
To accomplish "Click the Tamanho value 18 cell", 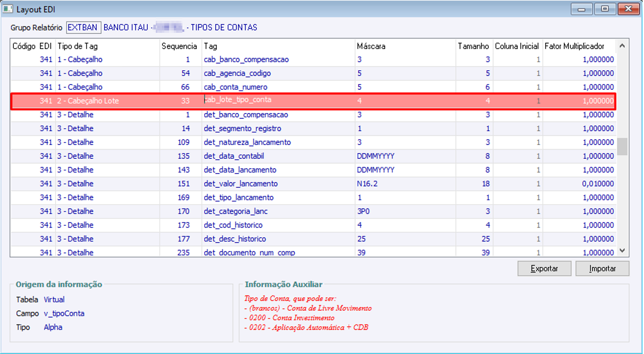I will tap(474, 183).
